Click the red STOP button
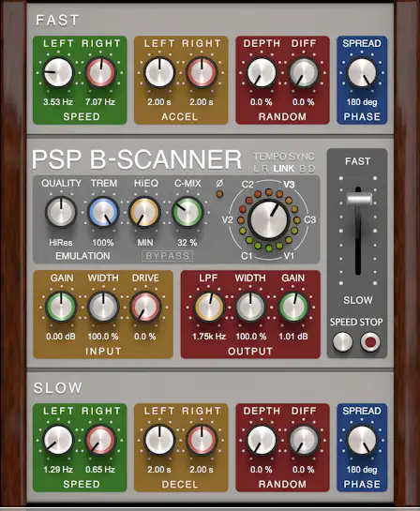The width and height of the screenshot is (420, 511). (x=370, y=342)
